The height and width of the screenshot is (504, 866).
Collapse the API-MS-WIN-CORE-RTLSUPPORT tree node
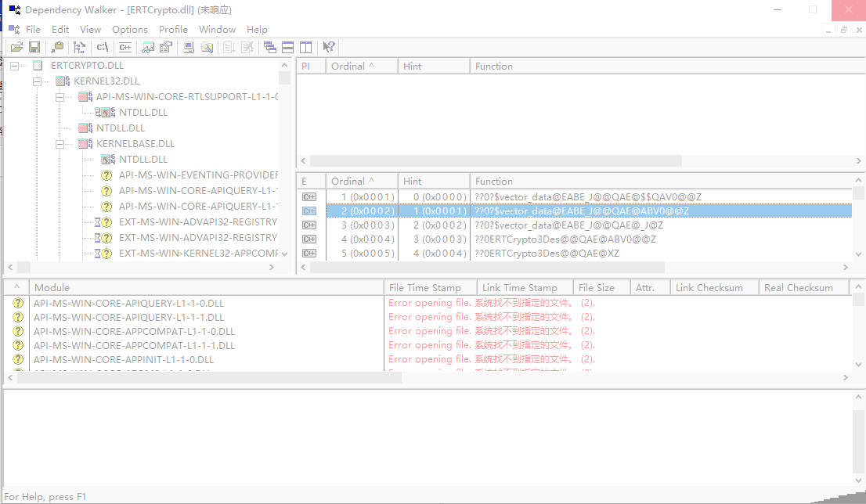[60, 97]
